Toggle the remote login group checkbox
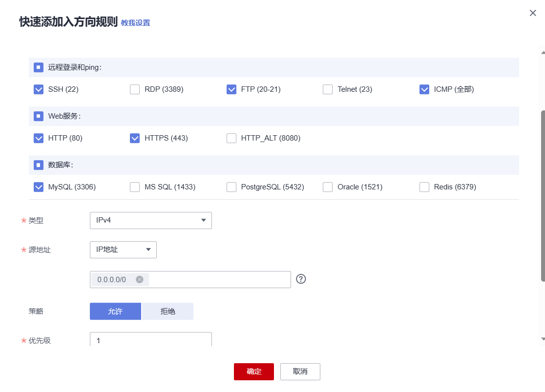The image size is (545, 392). (x=39, y=67)
